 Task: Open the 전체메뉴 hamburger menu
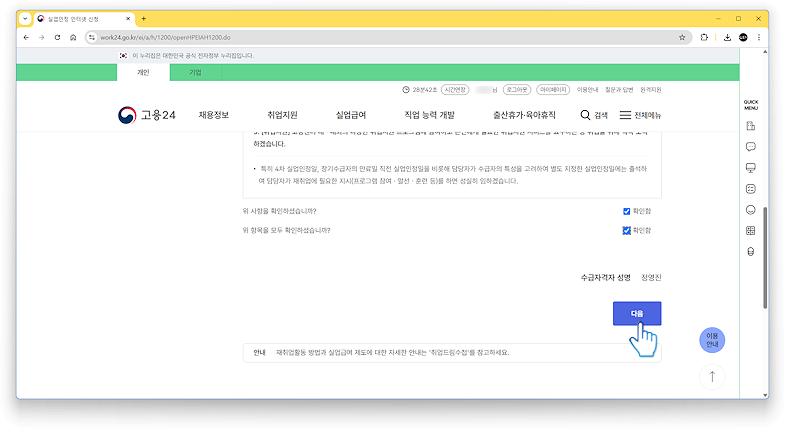[x=640, y=115]
